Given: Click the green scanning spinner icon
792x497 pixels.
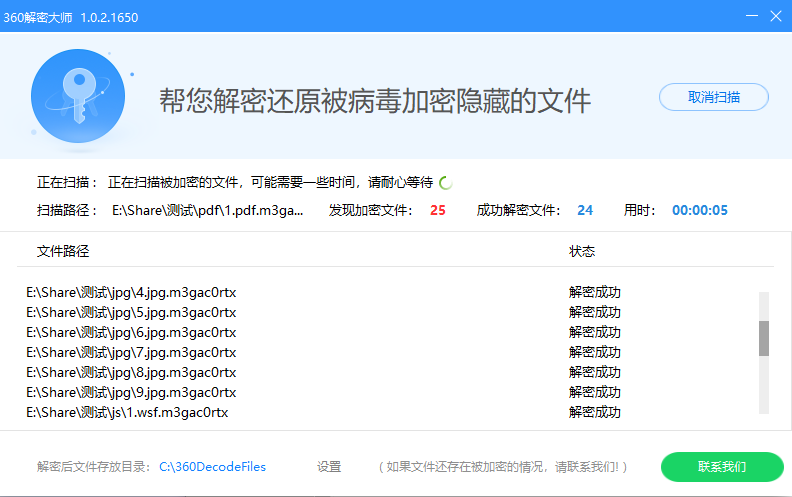Looking at the screenshot, I should [x=446, y=183].
